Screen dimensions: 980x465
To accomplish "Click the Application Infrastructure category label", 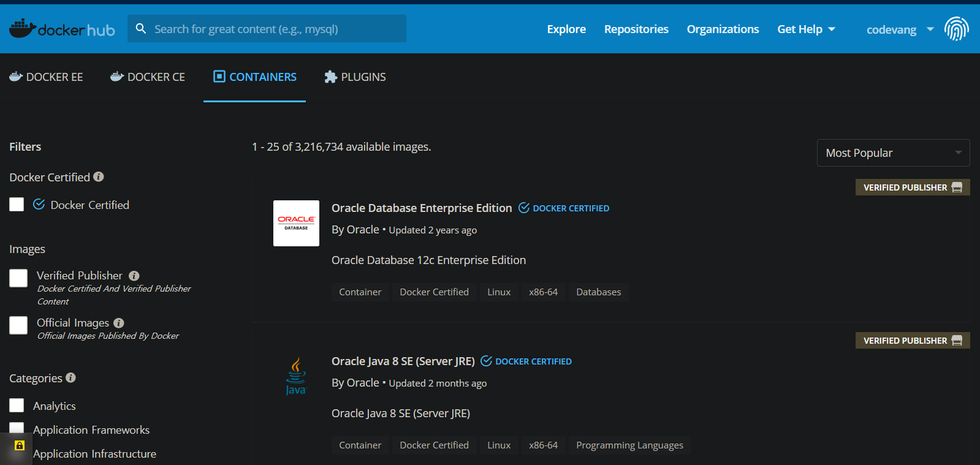I will (x=94, y=453).
